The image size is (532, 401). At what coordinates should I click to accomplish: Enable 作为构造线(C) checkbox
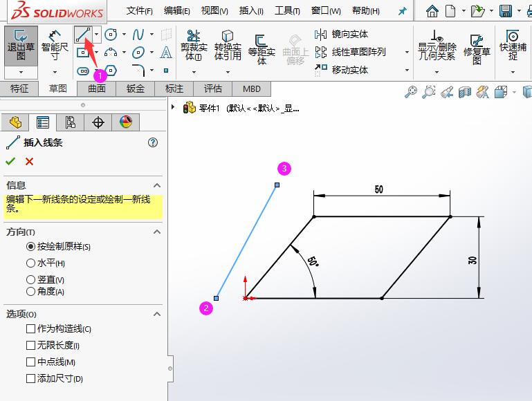point(59,329)
